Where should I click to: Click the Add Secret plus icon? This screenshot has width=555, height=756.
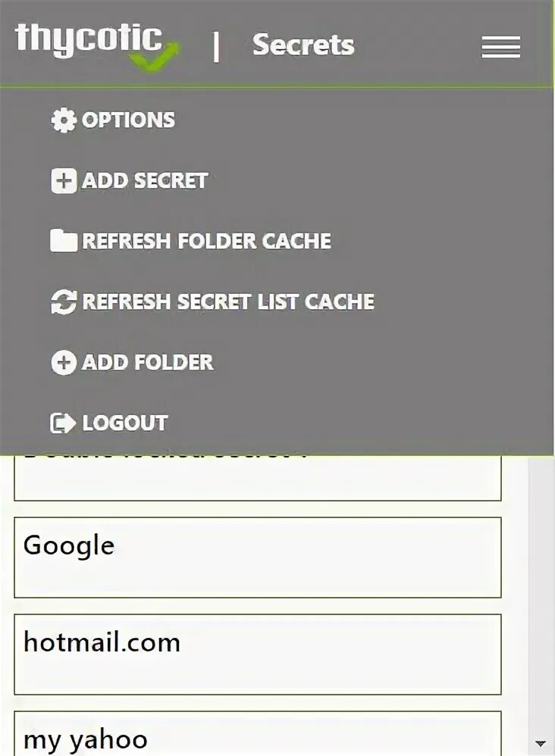pos(63,181)
